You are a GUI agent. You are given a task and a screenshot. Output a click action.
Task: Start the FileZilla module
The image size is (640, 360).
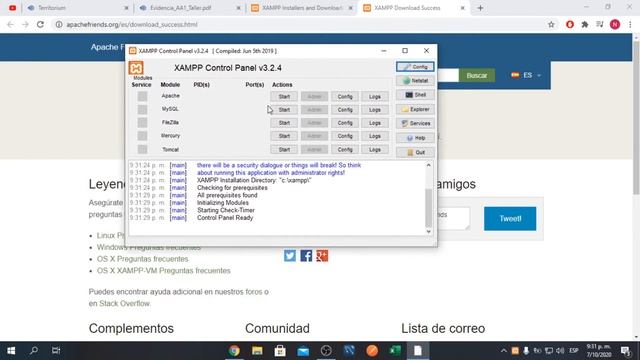pyautogui.click(x=284, y=123)
